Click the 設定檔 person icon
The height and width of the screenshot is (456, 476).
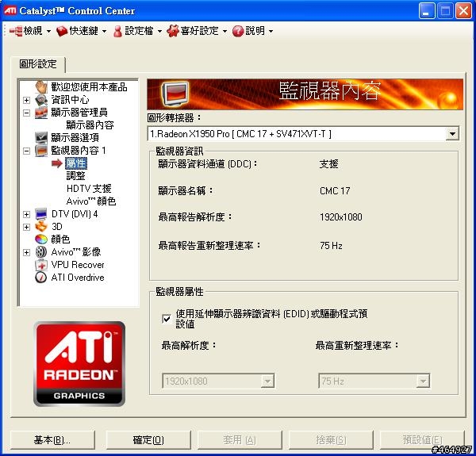tap(117, 31)
